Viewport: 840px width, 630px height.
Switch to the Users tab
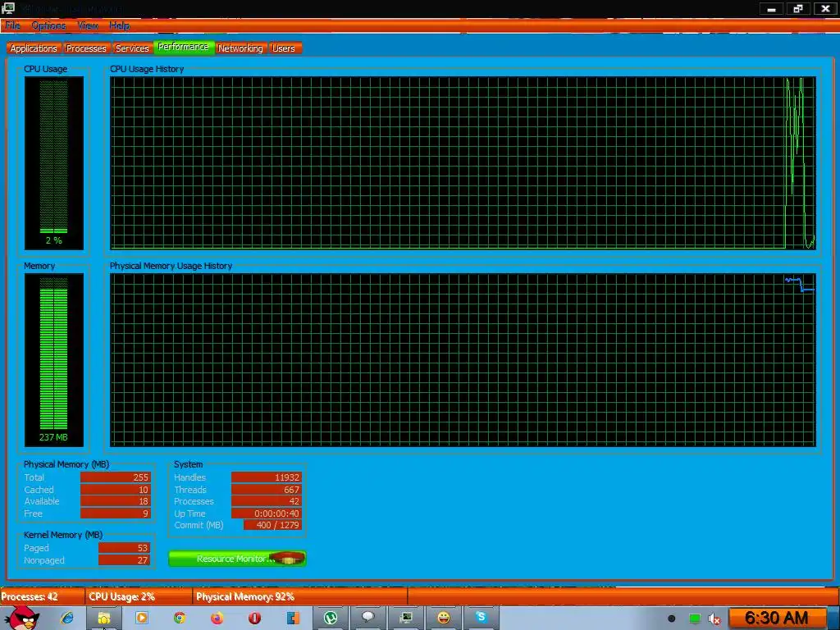tap(284, 48)
